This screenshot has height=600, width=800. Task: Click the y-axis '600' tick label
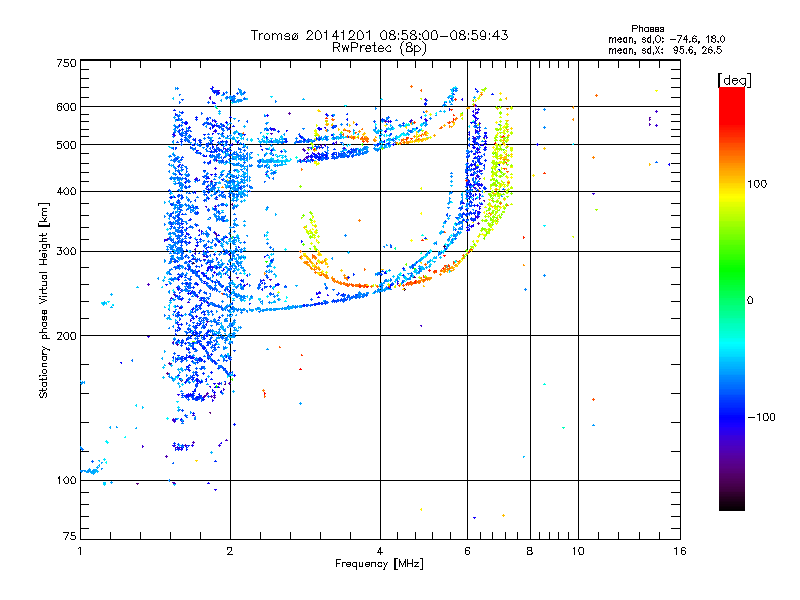(x=67, y=107)
